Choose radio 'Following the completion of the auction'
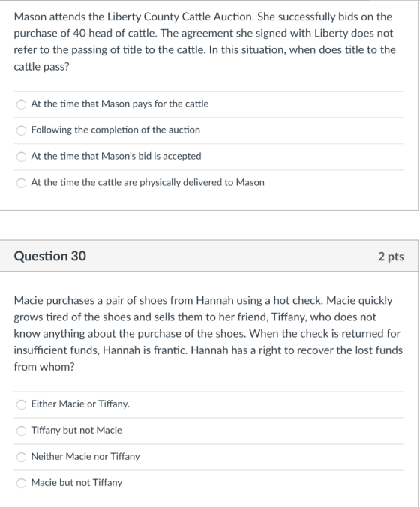 pos(21,130)
